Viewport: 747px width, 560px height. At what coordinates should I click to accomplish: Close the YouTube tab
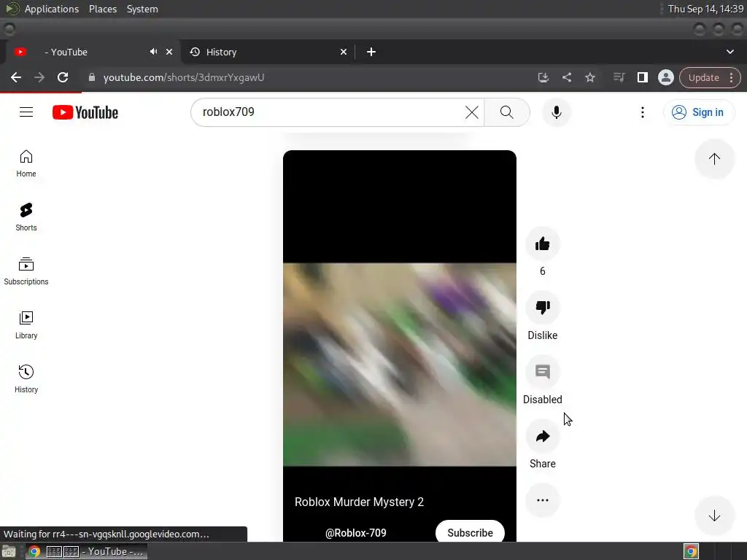point(169,52)
